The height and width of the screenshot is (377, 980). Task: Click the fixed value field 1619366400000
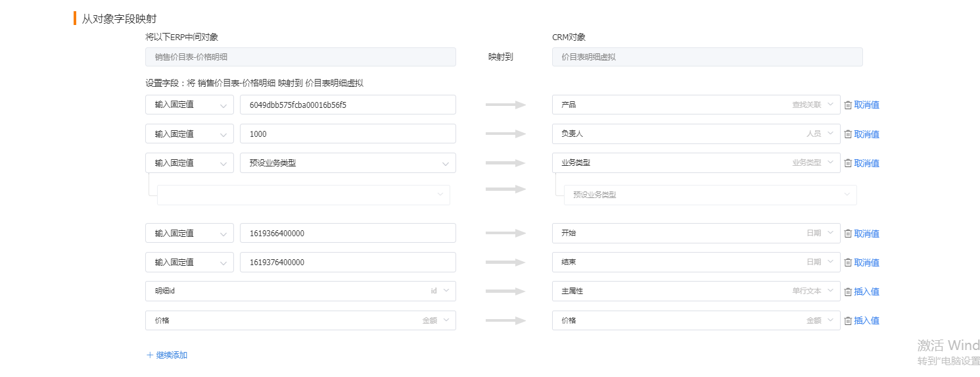348,233
